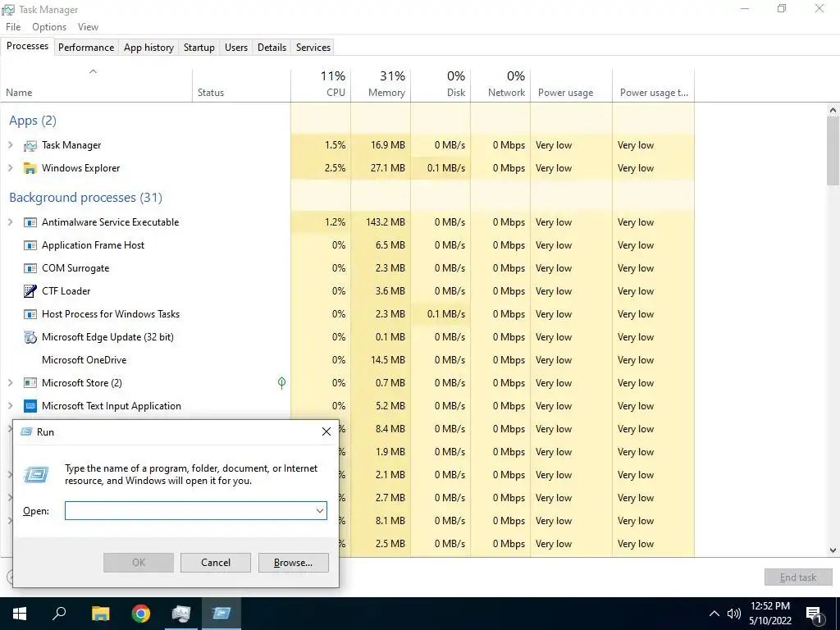Switch to the App history tab
The image size is (840, 630).
click(x=149, y=47)
